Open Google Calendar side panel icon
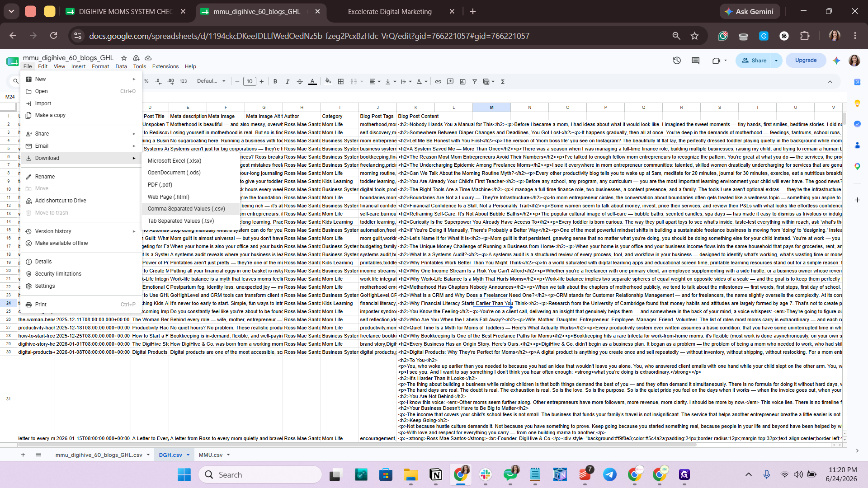This screenshot has height=488, width=868. 857,82
